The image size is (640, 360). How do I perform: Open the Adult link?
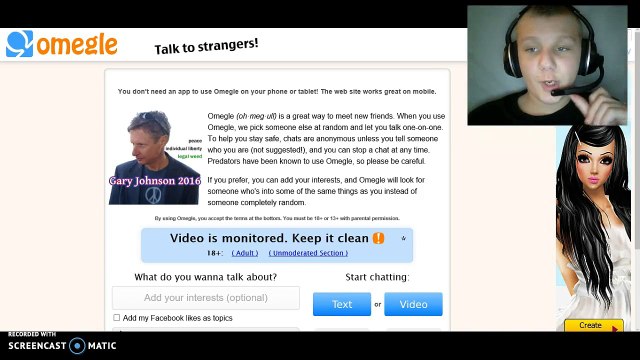[245, 253]
